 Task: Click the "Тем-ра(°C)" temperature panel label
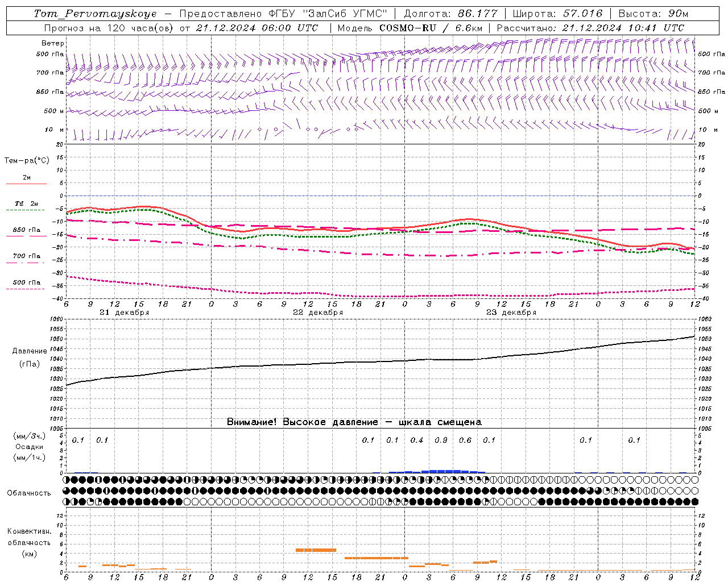click(27, 161)
